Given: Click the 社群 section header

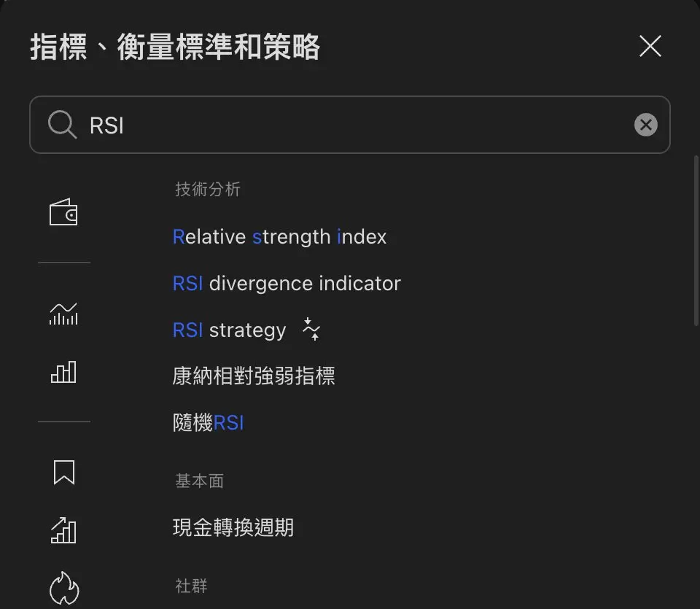Looking at the screenshot, I should click(x=191, y=586).
